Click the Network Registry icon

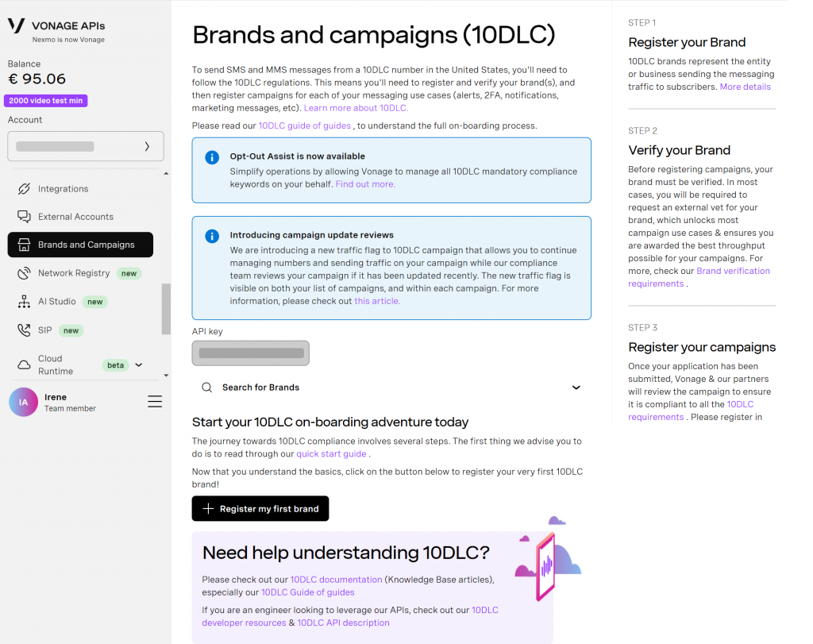pyautogui.click(x=24, y=273)
